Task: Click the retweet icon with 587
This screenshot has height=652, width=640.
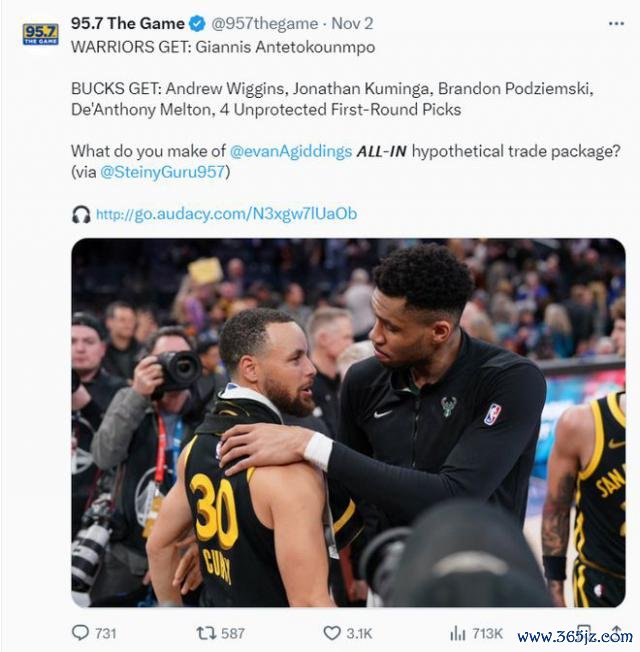Action: point(206,633)
